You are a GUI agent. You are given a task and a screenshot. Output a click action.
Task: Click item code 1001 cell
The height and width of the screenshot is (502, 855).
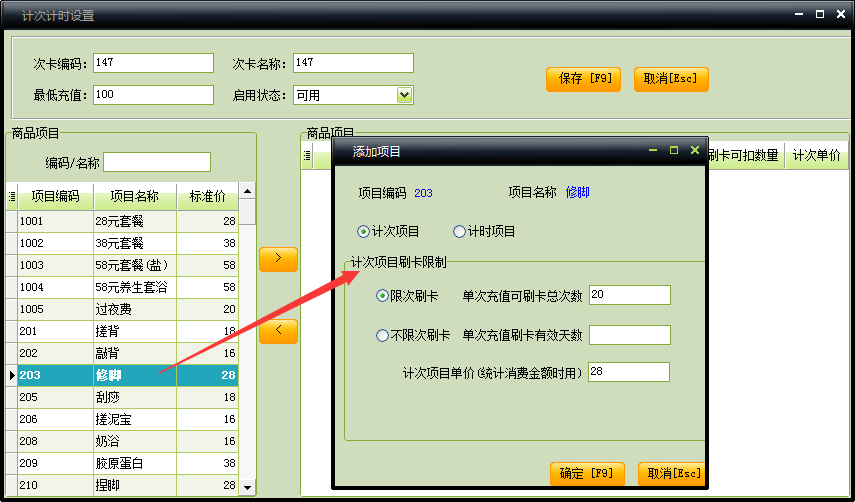coord(56,221)
